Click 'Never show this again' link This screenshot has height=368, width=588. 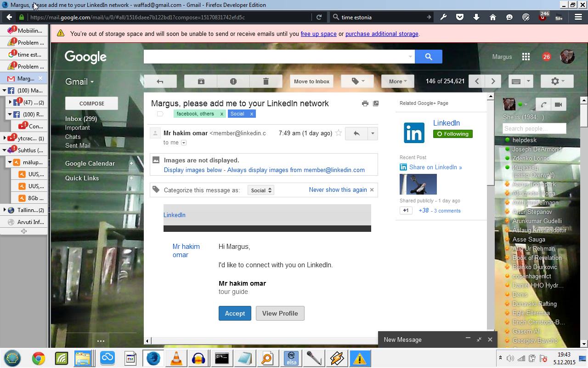(338, 190)
